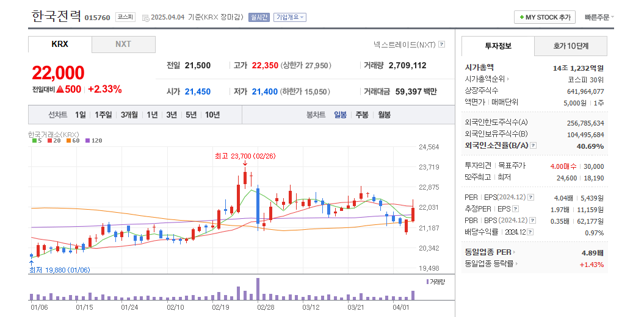This screenshot has width=644, height=317.
Task: Click the help icon next to 추정PER EPS
Action: (x=515, y=209)
